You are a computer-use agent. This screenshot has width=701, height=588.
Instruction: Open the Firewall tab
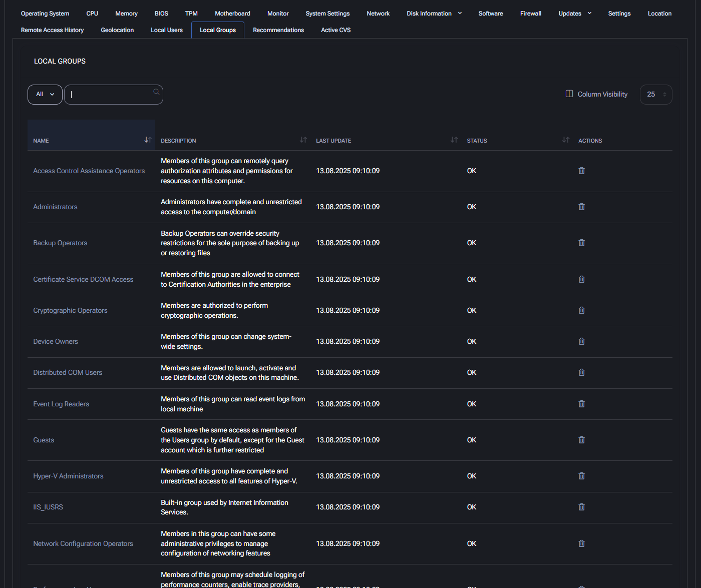(x=531, y=14)
